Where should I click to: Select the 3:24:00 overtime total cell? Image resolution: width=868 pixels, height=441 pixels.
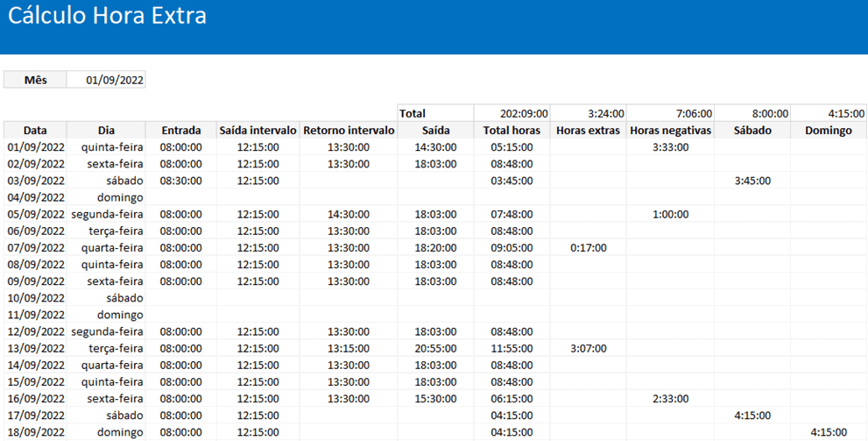tap(589, 113)
